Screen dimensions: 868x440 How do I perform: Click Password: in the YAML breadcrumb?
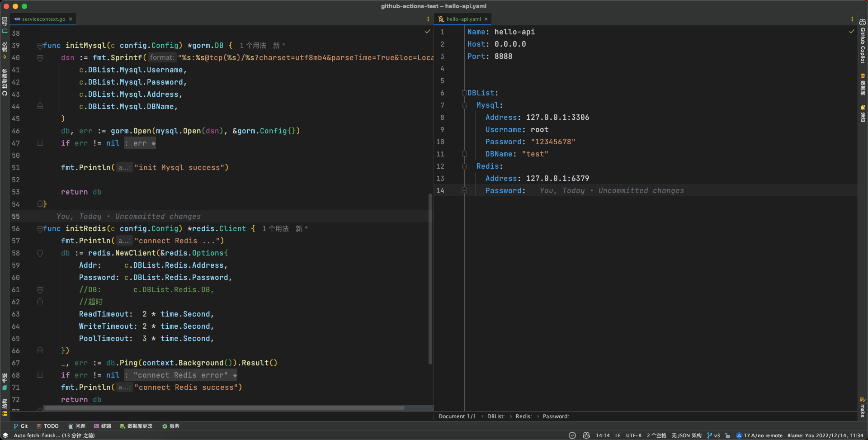[556, 416]
